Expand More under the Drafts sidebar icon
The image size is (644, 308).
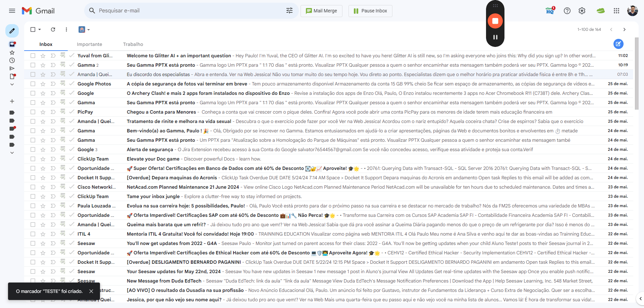[12, 84]
